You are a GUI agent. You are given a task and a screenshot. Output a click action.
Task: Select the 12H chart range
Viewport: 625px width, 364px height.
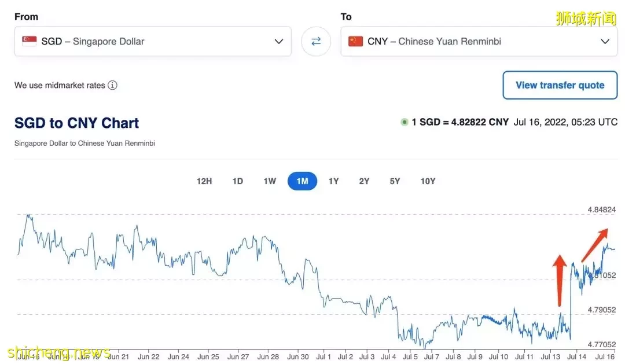(x=204, y=181)
